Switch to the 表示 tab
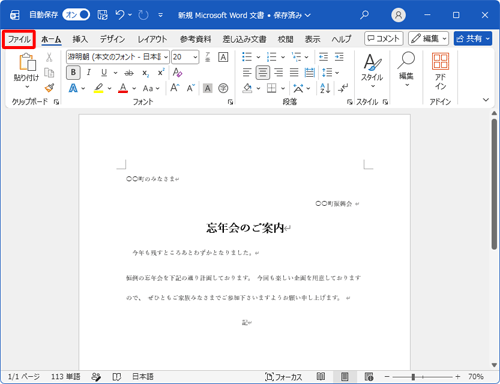Image resolution: width=500 pixels, height=384 pixels. [x=312, y=39]
